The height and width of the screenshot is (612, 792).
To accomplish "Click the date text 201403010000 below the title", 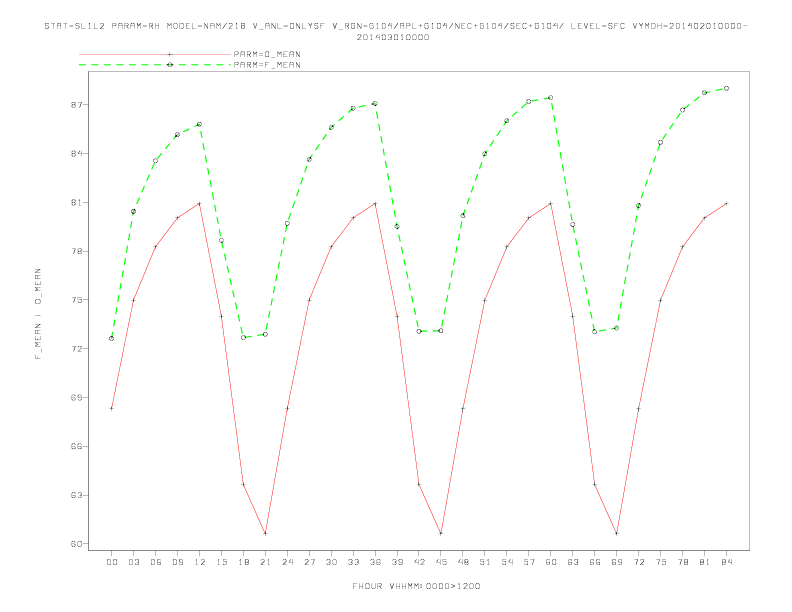I will 393,37.
